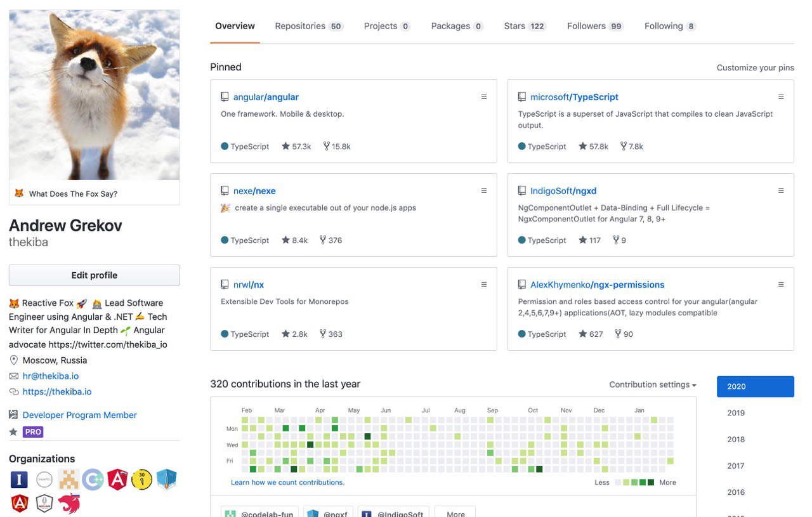The height and width of the screenshot is (517, 812).
Task: Click the fox profile photo
Action: tap(95, 95)
